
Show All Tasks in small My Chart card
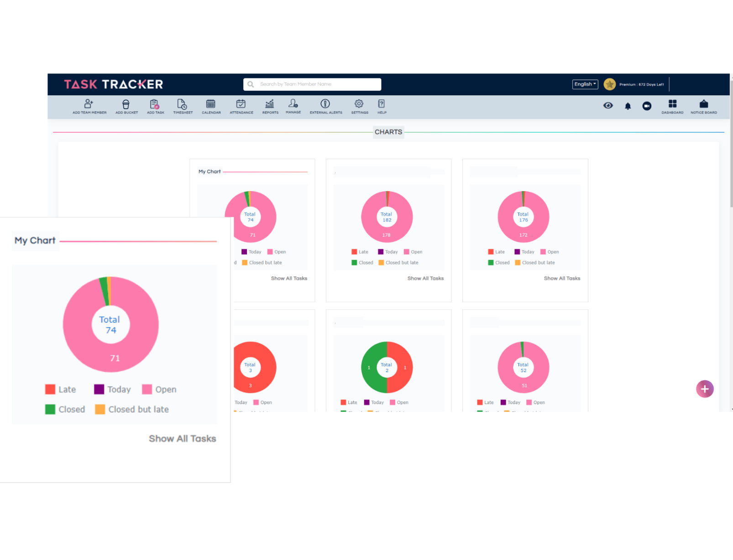click(x=289, y=278)
